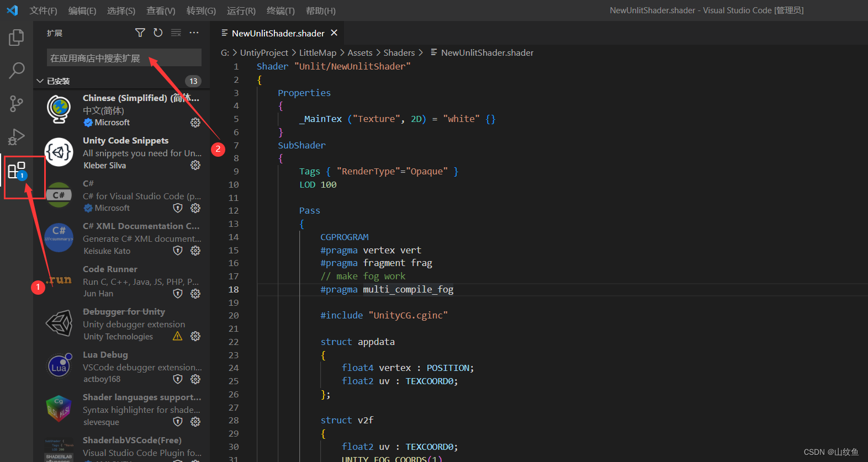Select the Debugger for Unity extension entry
Image resolution: width=868 pixels, height=462 pixels.
[121, 324]
